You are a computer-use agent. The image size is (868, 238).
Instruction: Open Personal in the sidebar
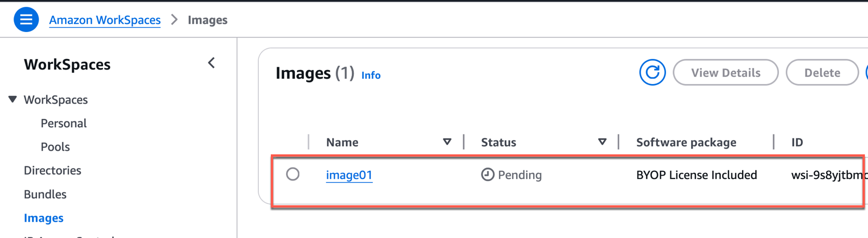tap(64, 123)
